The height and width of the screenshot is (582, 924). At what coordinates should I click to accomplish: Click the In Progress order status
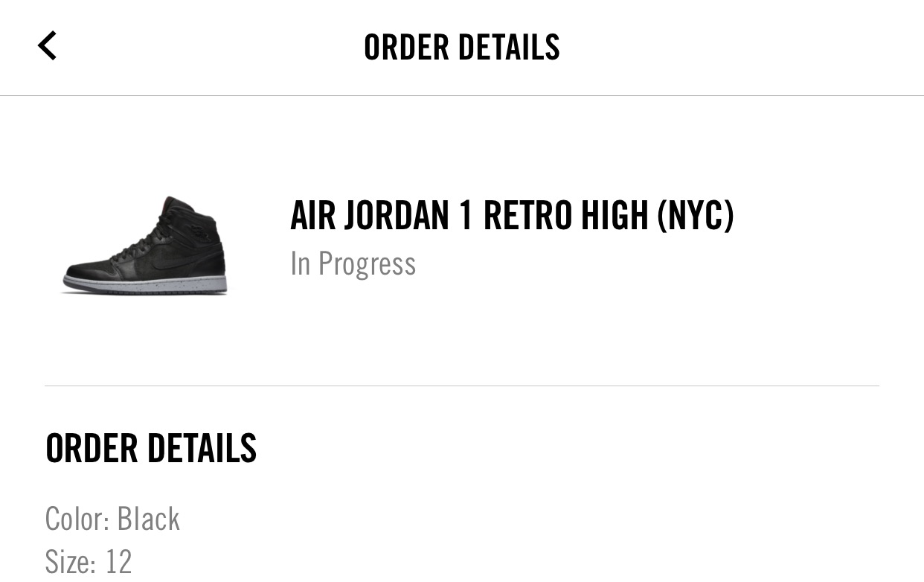tap(353, 263)
